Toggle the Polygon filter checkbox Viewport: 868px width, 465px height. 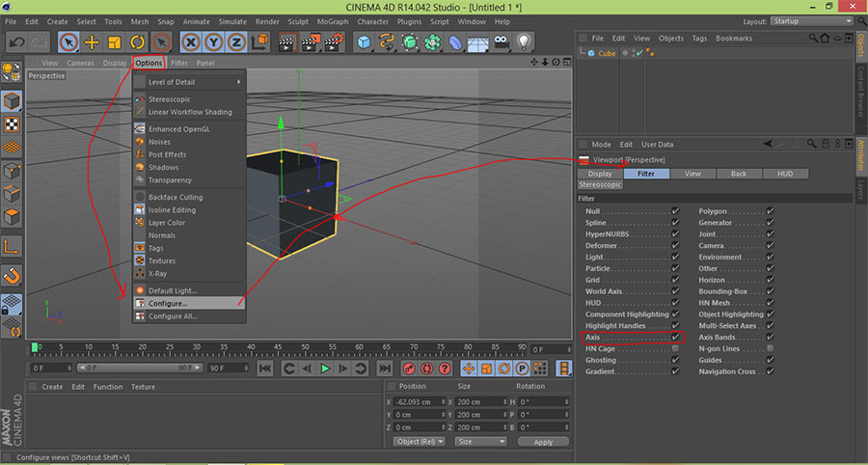click(770, 211)
